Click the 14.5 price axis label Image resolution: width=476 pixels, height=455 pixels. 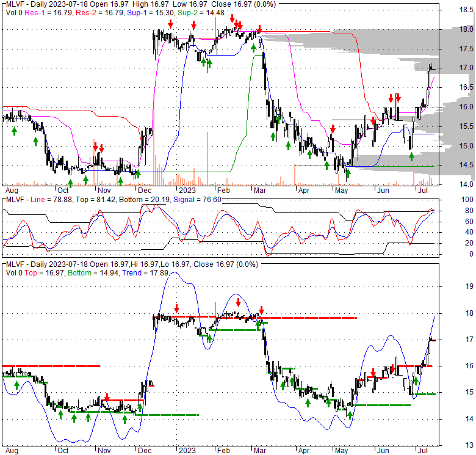466,165
